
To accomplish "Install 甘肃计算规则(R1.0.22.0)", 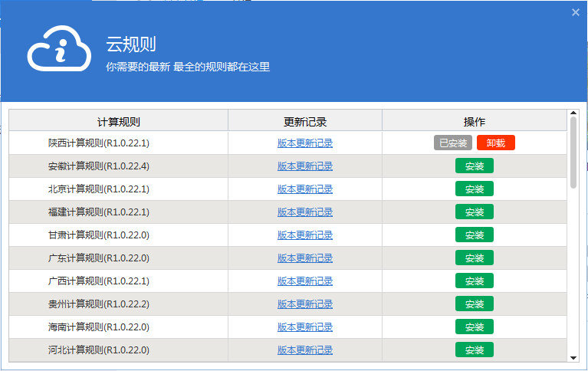I will (x=475, y=235).
